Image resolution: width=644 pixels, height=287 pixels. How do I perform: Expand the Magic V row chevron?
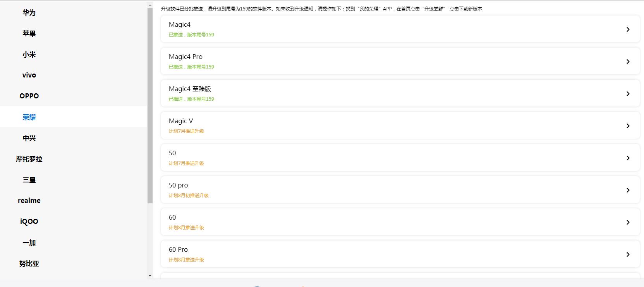coord(628,126)
